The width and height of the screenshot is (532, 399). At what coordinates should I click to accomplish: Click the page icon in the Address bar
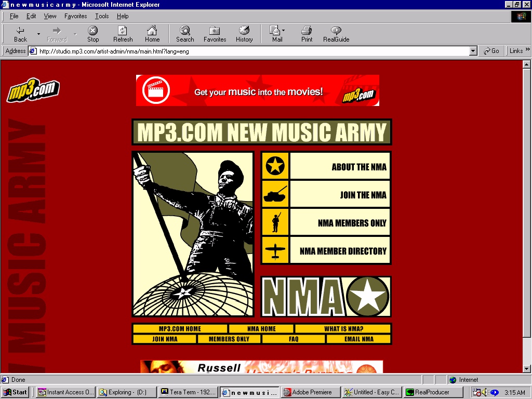(x=33, y=51)
